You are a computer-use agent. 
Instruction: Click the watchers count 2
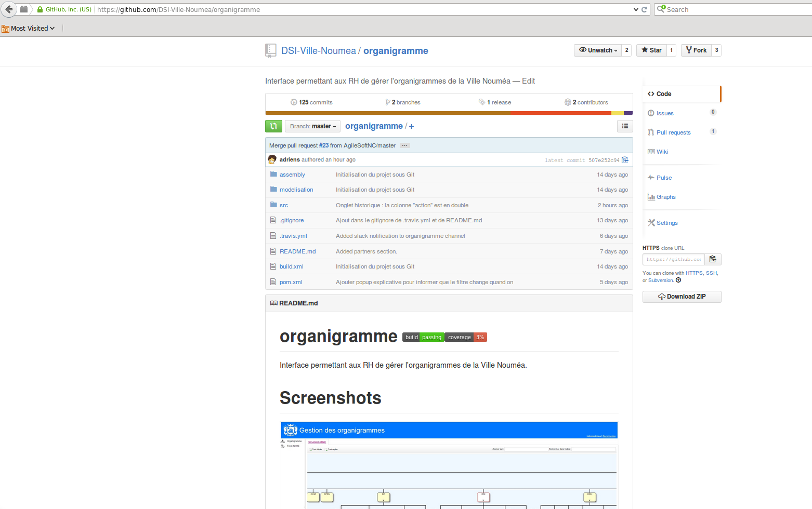tap(626, 50)
